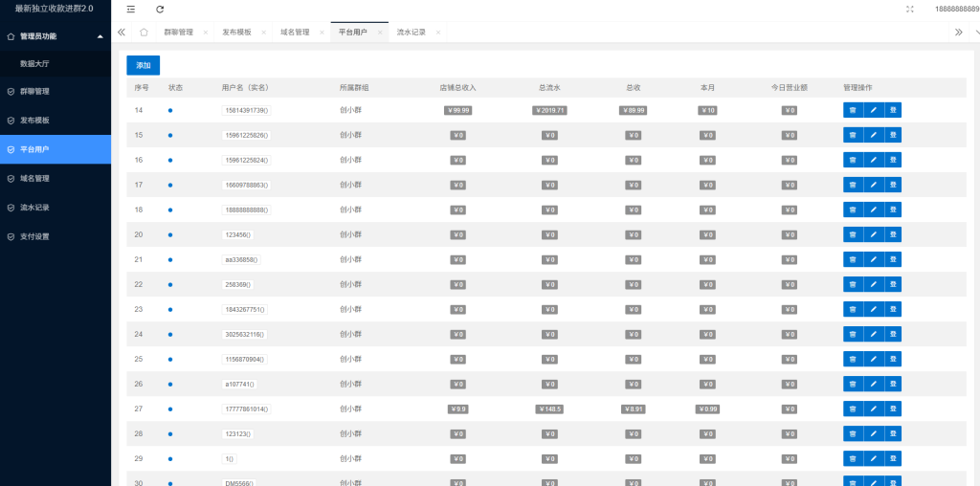Image resolution: width=980 pixels, height=486 pixels.
Task: Open 支付设置 in the sidebar menu
Action: [34, 236]
